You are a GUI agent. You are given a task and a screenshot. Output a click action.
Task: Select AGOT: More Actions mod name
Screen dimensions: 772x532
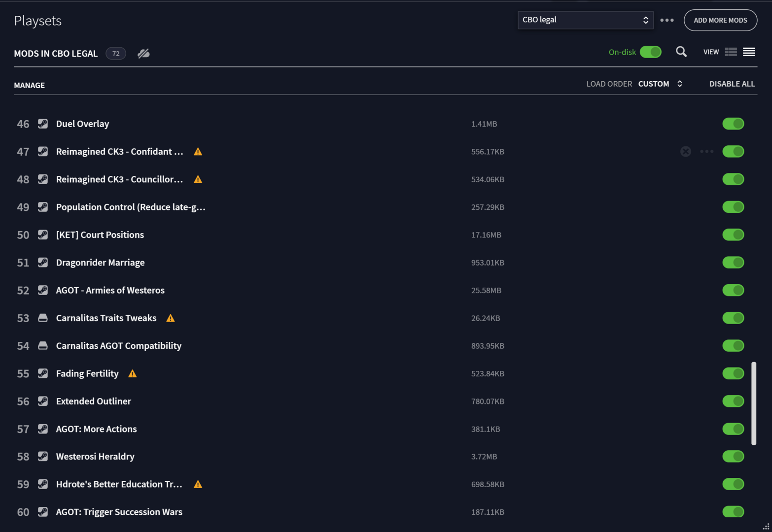tap(97, 429)
